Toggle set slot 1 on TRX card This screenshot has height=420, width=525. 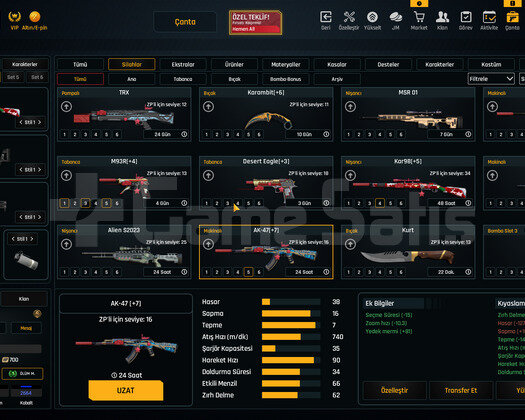point(65,134)
